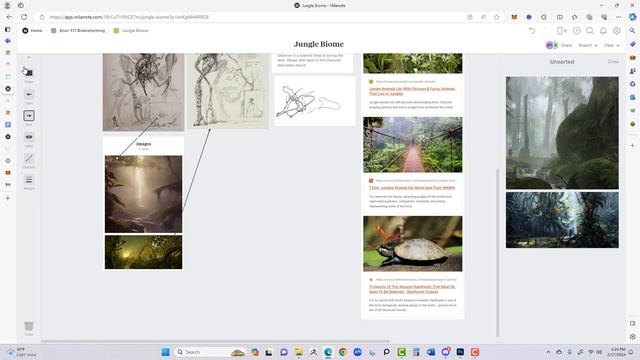Select the scribble sketch card

pos(314,101)
